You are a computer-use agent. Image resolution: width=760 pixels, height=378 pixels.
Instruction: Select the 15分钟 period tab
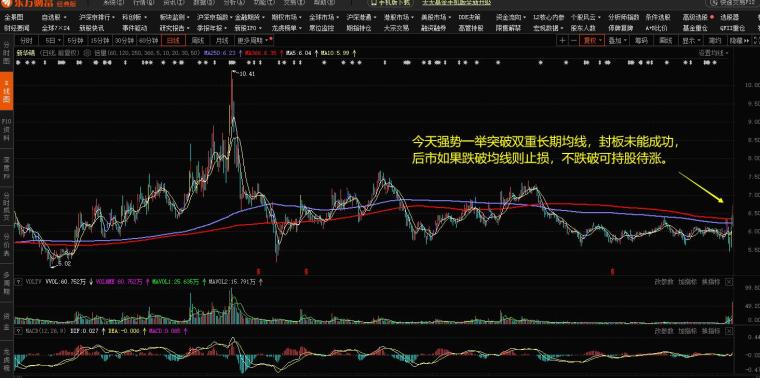tap(100, 40)
